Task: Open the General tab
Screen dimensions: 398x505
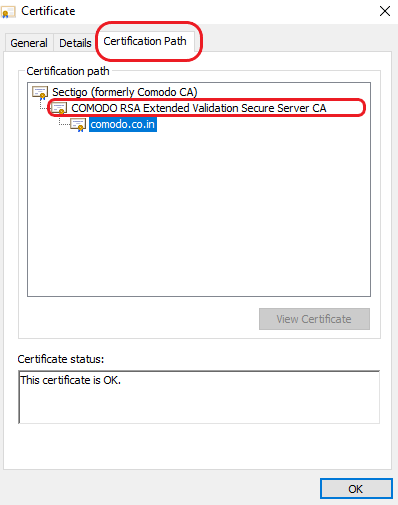Action: (29, 43)
